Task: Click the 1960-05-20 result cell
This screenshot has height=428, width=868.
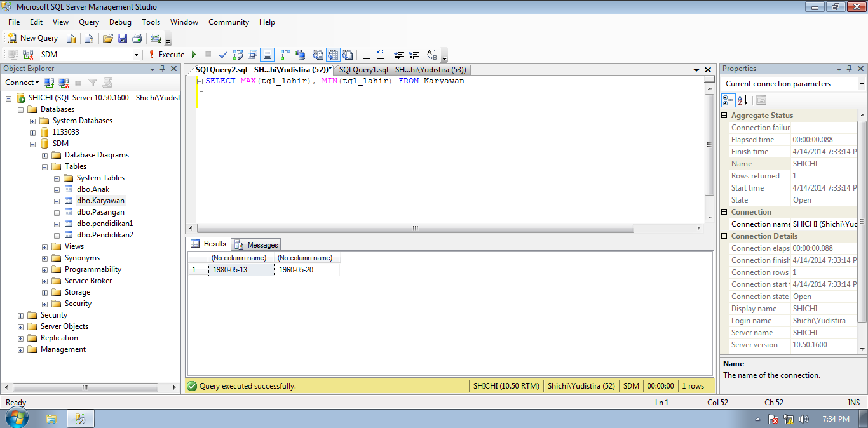Action: 307,270
